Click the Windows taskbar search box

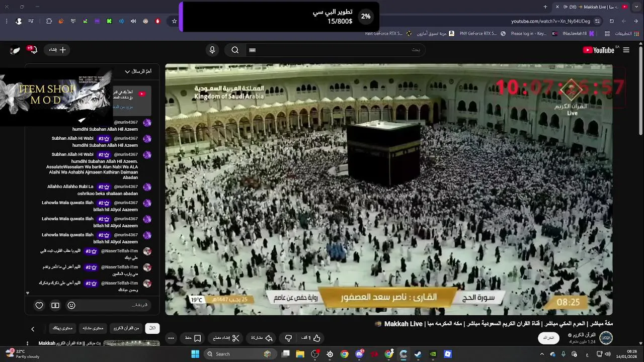coord(239,354)
